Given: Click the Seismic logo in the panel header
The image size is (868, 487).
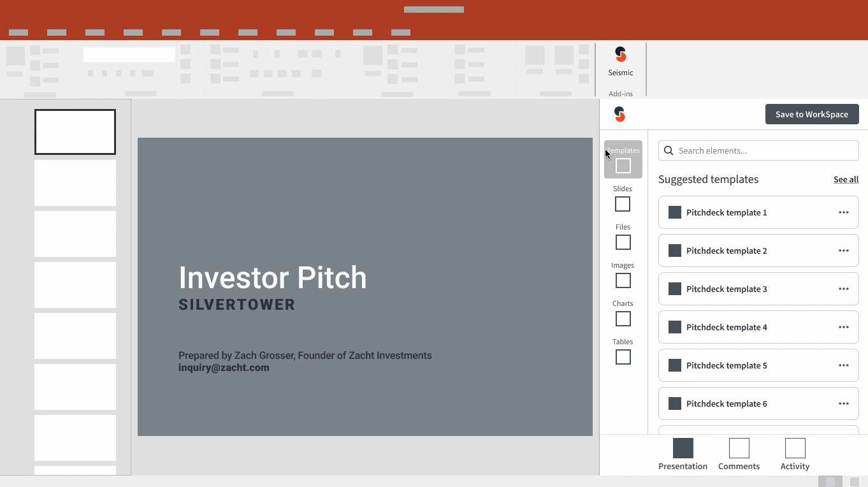Looking at the screenshot, I should pyautogui.click(x=619, y=114).
